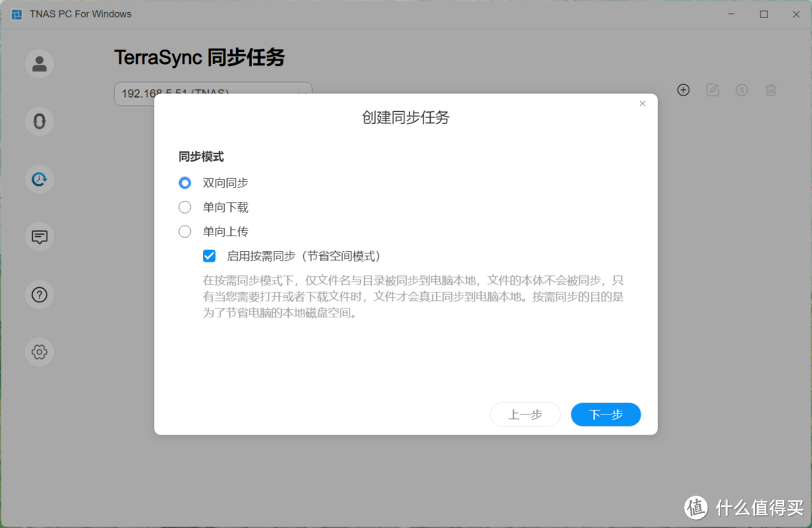Click the pause sync task icon
Image resolution: width=812 pixels, height=528 pixels.
point(741,90)
